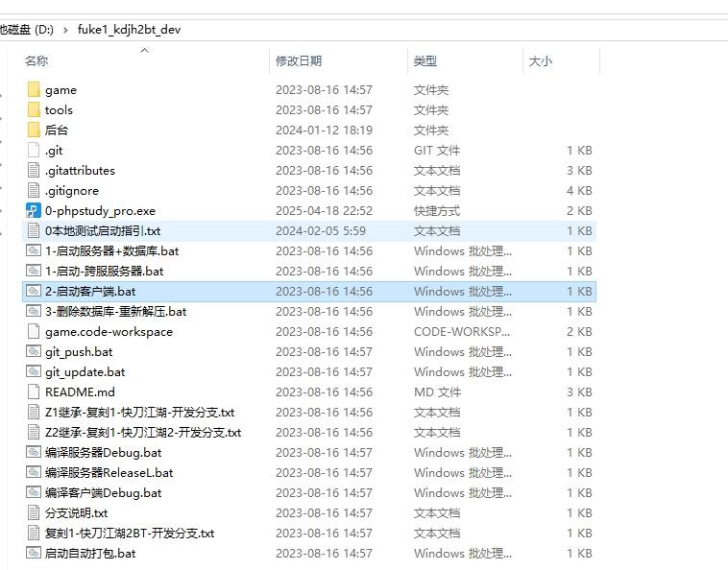Select the file name 分支说明.txt
Screen dimensions: 728x570
(77, 513)
